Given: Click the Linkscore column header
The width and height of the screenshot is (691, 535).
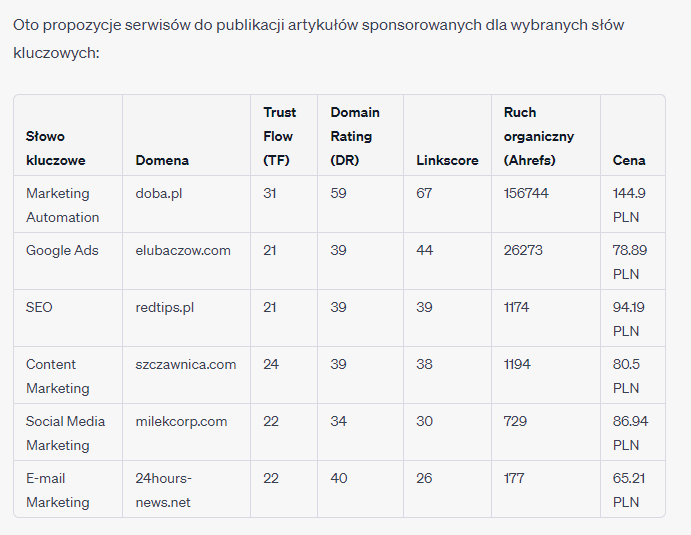Looking at the screenshot, I should point(447,160).
